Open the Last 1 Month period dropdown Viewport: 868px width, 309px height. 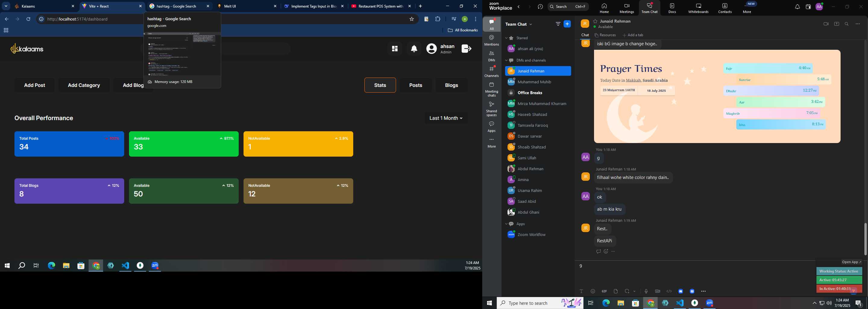pyautogui.click(x=446, y=118)
